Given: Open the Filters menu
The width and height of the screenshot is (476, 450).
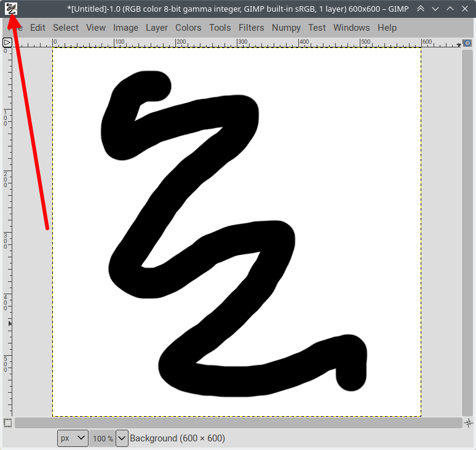Looking at the screenshot, I should (x=251, y=28).
